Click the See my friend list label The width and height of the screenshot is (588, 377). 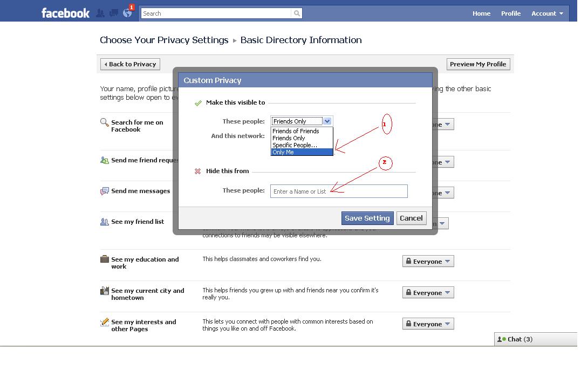(138, 222)
